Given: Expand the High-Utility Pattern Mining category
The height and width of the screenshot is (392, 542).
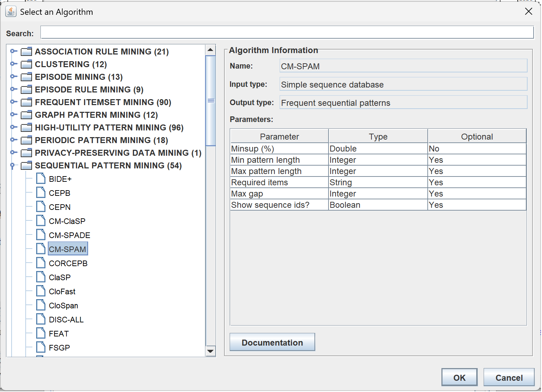Looking at the screenshot, I should (x=13, y=127).
